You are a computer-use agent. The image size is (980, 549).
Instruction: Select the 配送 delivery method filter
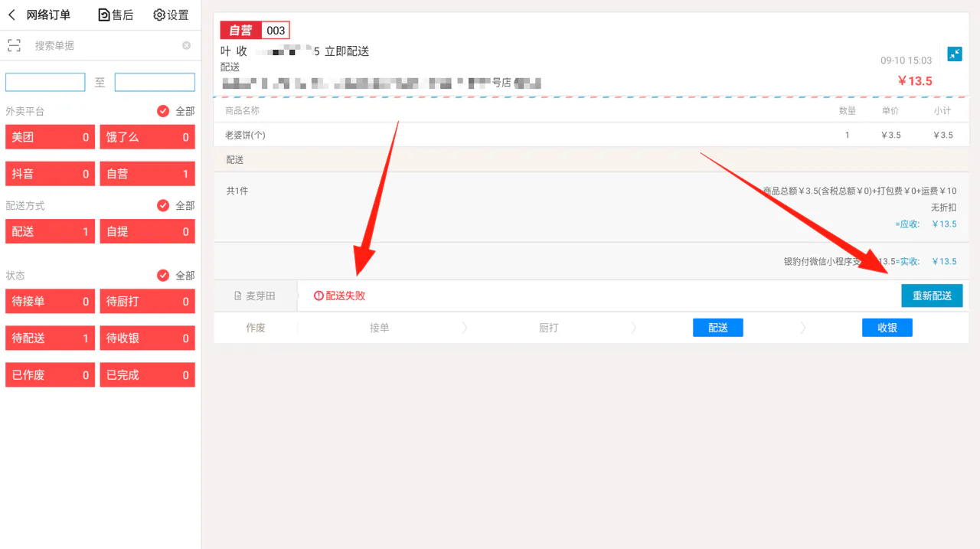[x=50, y=231]
